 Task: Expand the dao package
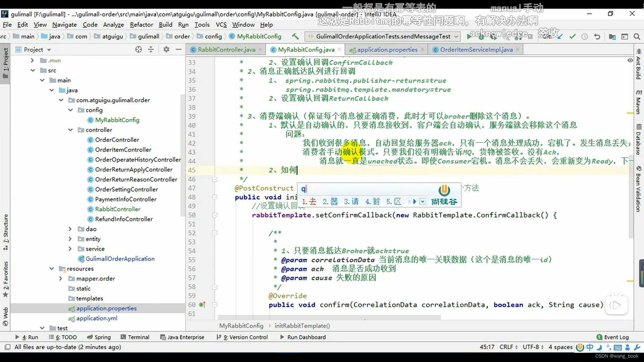coord(70,229)
